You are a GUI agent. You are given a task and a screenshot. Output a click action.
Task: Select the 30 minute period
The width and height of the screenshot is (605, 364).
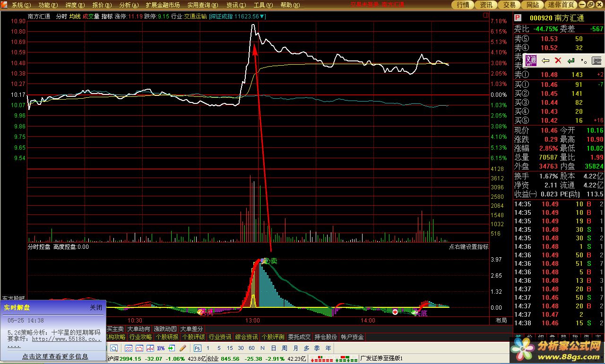241,348
